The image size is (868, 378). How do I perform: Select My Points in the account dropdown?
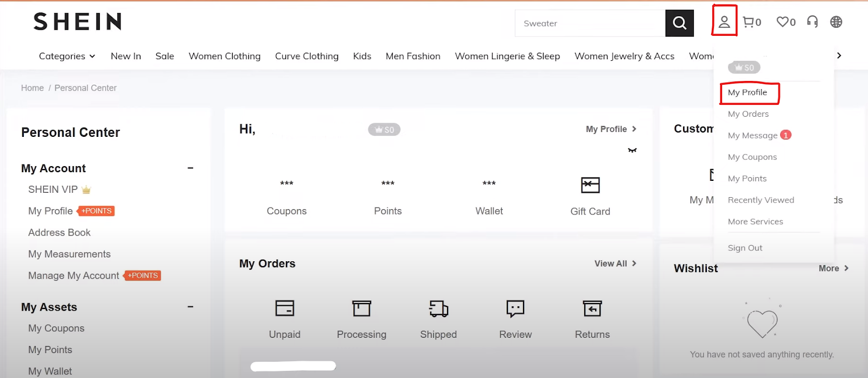tap(747, 178)
